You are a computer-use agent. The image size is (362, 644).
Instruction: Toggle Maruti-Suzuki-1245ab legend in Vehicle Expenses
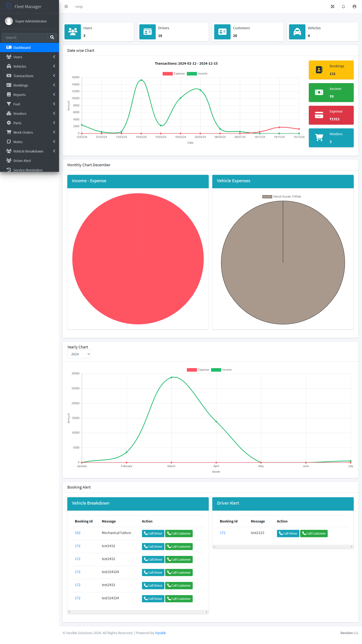point(282,196)
